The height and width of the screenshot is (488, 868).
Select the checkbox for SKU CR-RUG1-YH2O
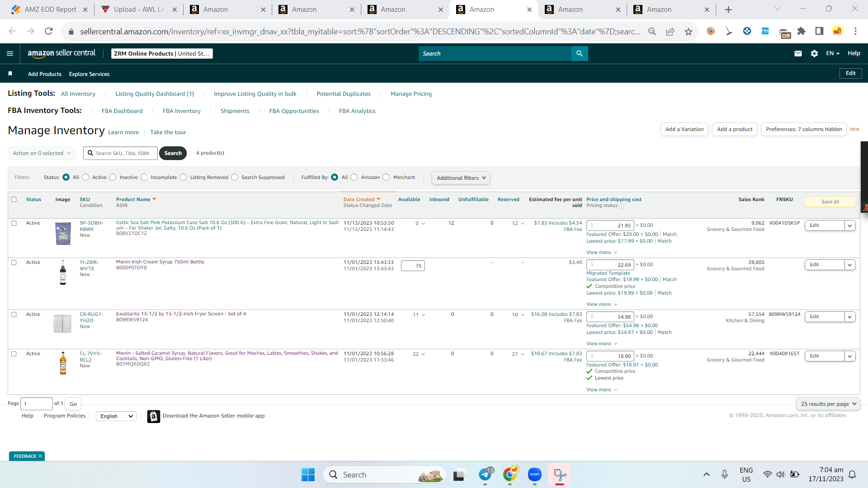coord(14,314)
